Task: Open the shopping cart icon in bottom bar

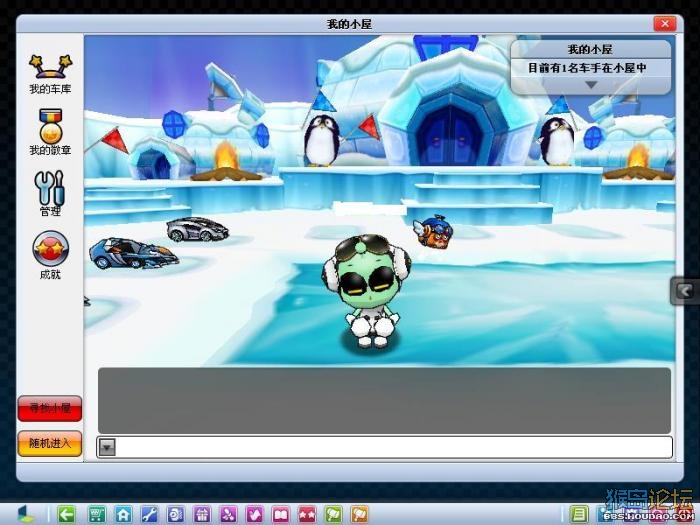Action: 96,514
